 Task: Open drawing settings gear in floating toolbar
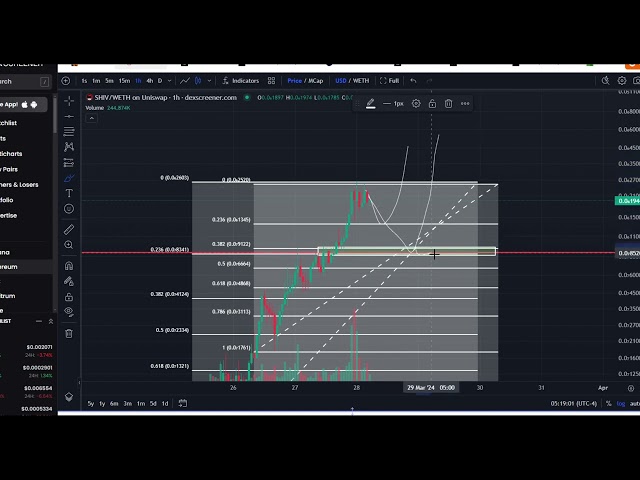pos(416,103)
